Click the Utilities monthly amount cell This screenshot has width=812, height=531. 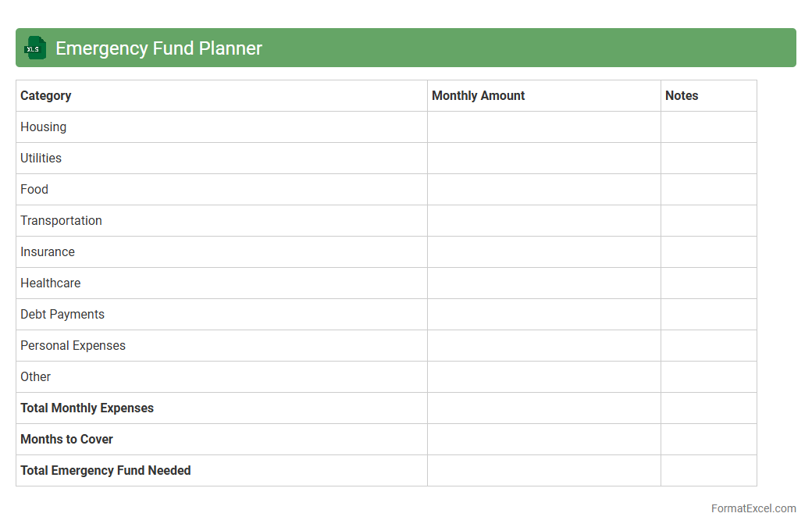click(543, 159)
